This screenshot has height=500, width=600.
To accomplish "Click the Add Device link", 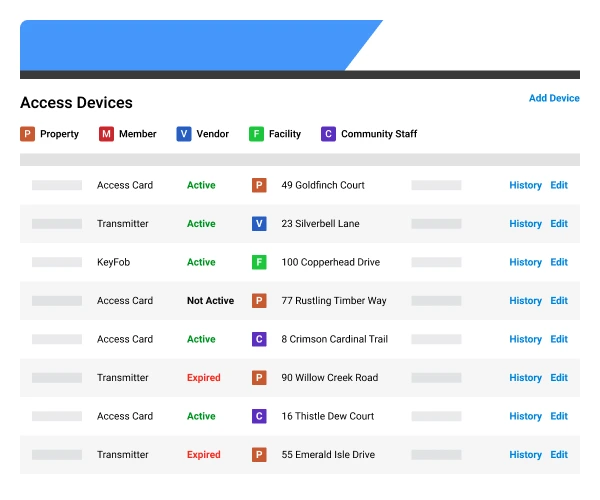I will 554,98.
